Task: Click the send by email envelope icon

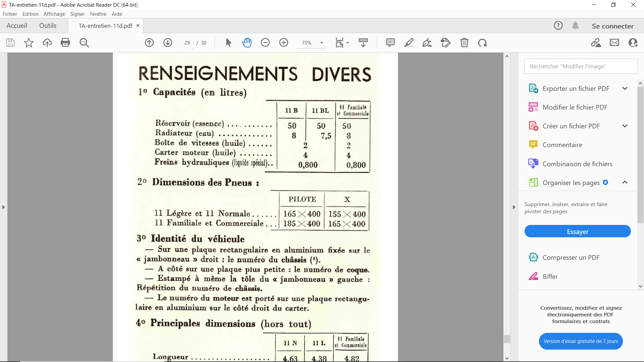Action: tap(614, 43)
